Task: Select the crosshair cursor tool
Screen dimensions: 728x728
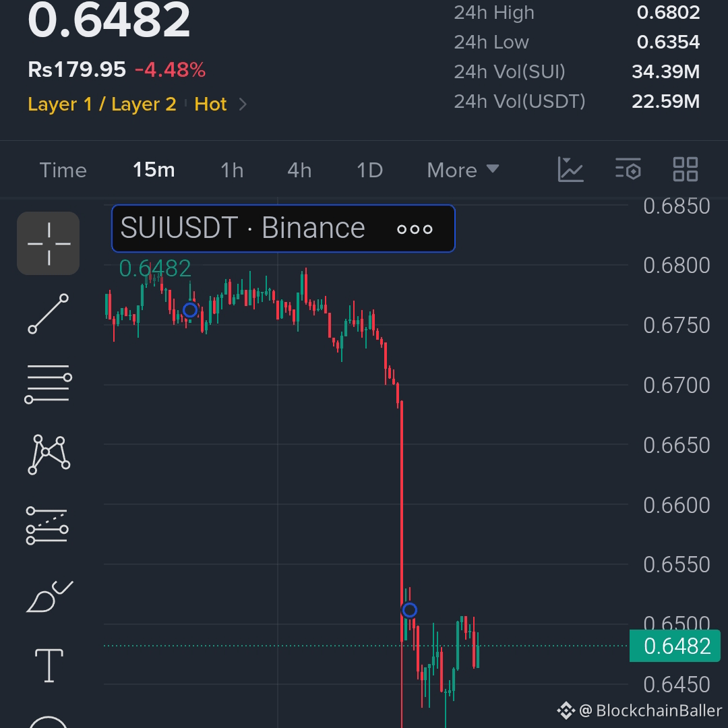Action: [49, 243]
